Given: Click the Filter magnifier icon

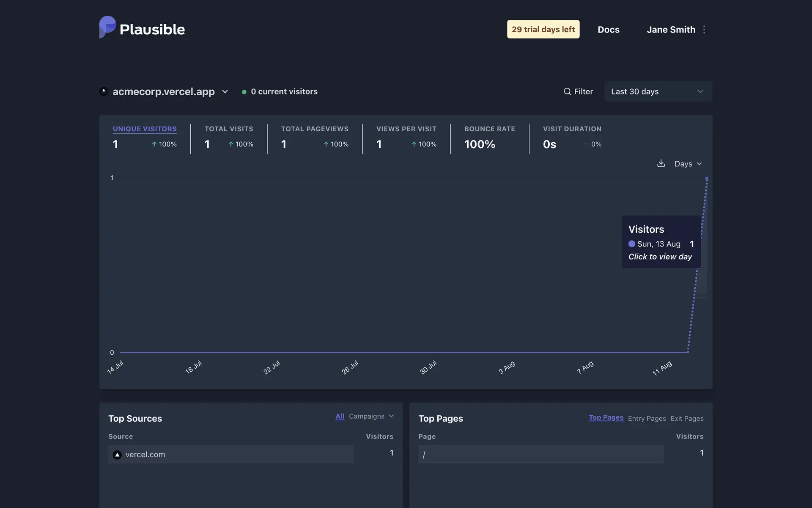Looking at the screenshot, I should click(567, 91).
